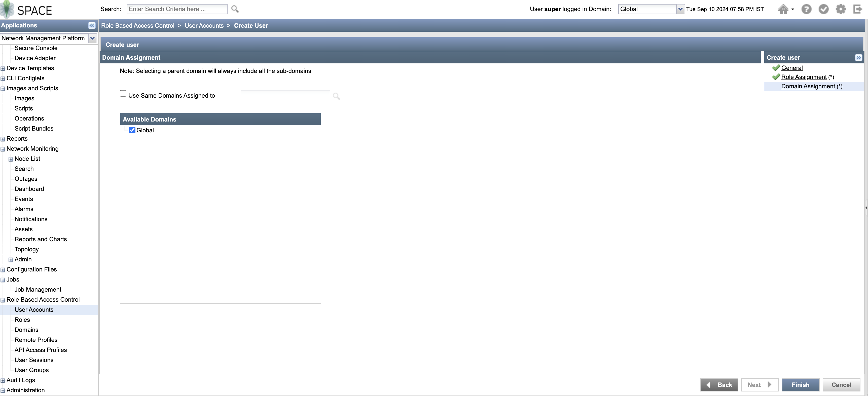Open Remote Profiles in the sidebar
This screenshot has height=396, width=868.
[x=36, y=340]
